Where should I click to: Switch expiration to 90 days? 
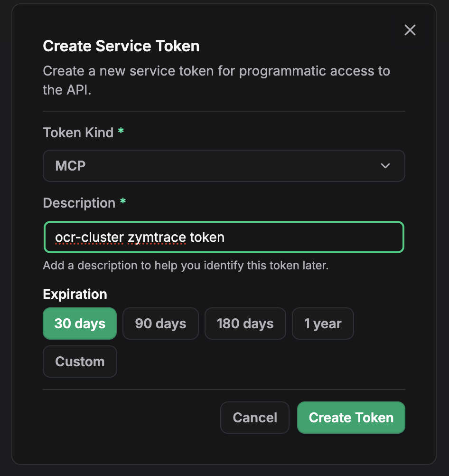(160, 324)
